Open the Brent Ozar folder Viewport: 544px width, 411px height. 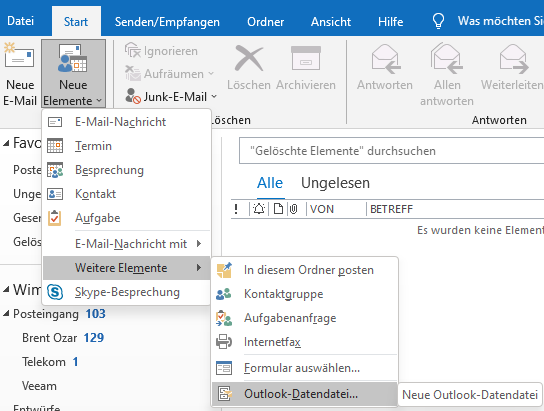click(50, 338)
